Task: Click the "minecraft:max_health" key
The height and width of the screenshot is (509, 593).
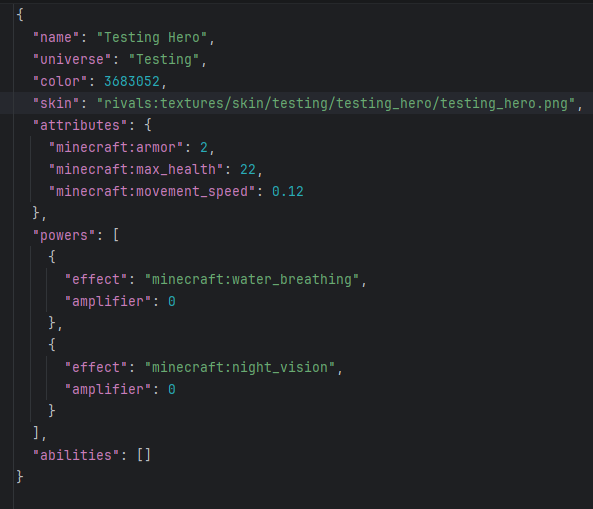Action: (x=136, y=169)
